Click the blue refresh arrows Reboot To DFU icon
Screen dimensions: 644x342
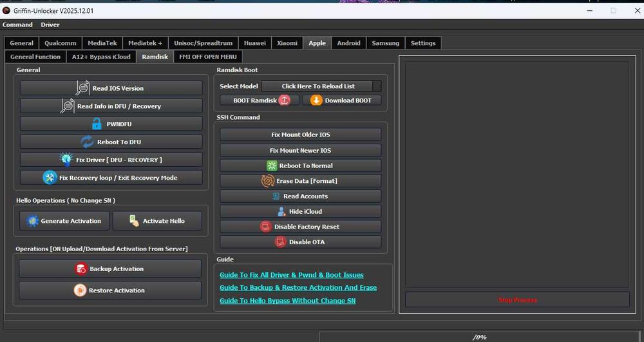[87, 142]
